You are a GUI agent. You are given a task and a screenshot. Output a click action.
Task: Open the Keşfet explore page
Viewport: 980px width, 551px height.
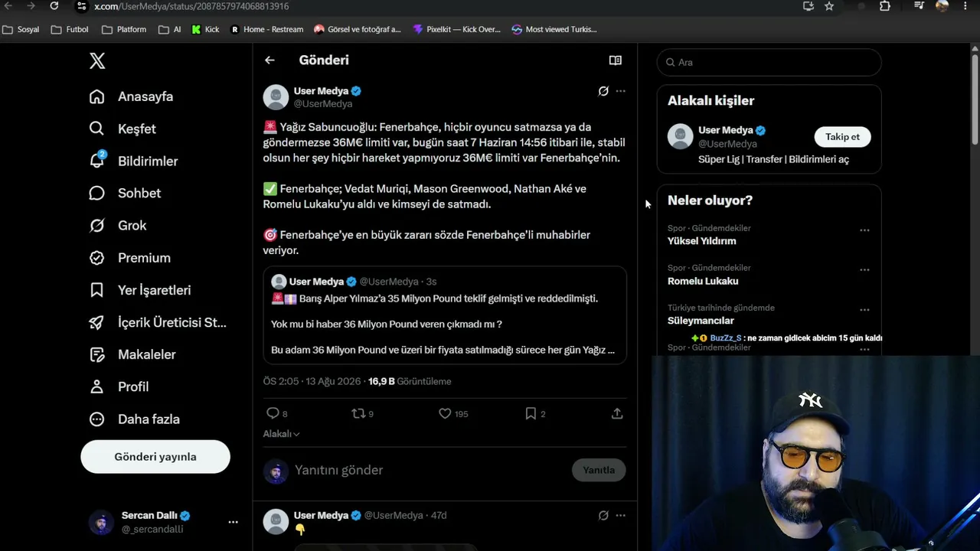coord(122,129)
